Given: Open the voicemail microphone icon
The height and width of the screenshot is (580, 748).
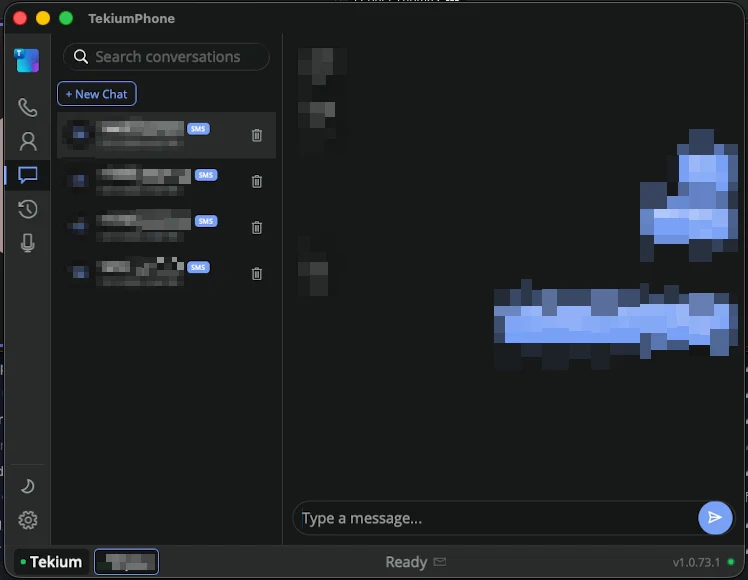Looking at the screenshot, I should 28,243.
